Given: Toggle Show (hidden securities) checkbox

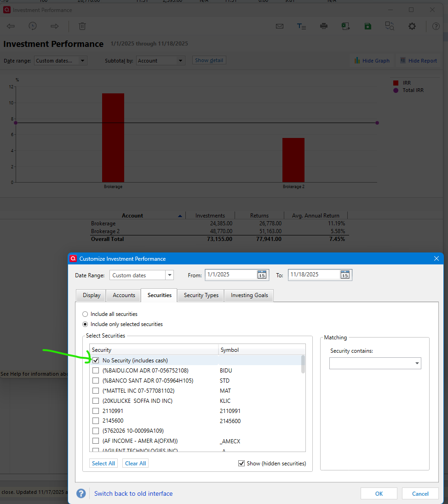Looking at the screenshot, I should 241,463.
